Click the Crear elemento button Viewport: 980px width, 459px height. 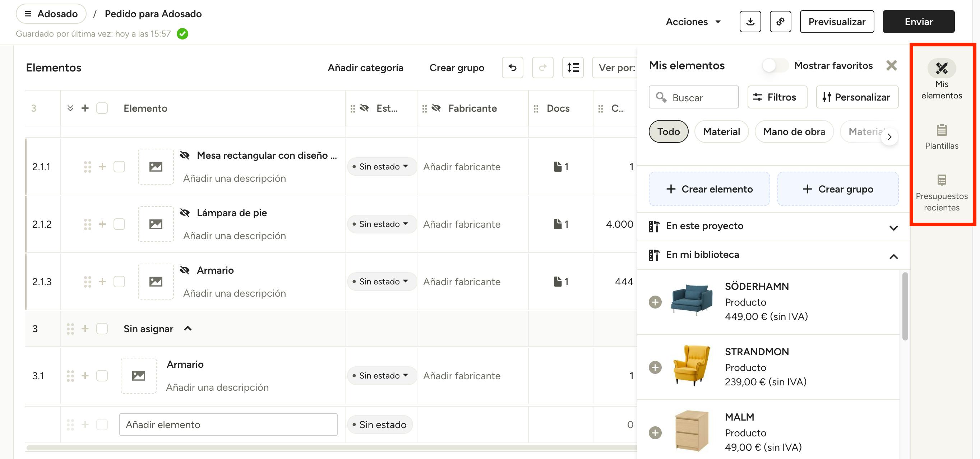click(x=709, y=189)
